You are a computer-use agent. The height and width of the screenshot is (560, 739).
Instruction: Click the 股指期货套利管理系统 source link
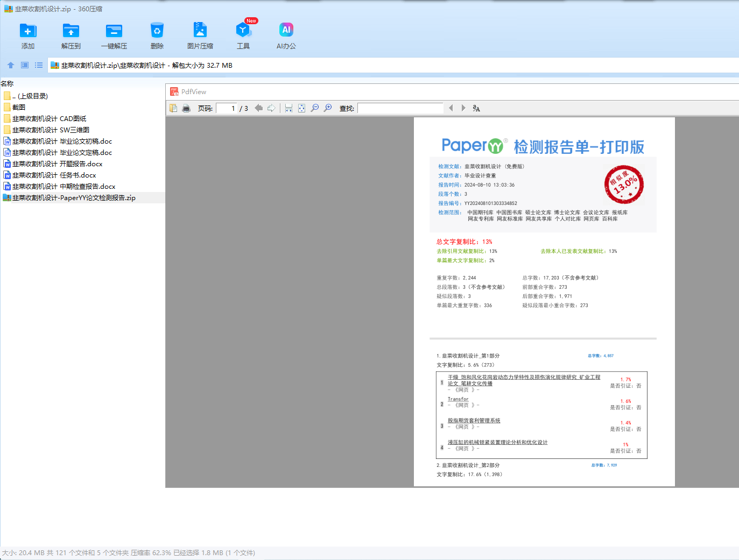[474, 421]
